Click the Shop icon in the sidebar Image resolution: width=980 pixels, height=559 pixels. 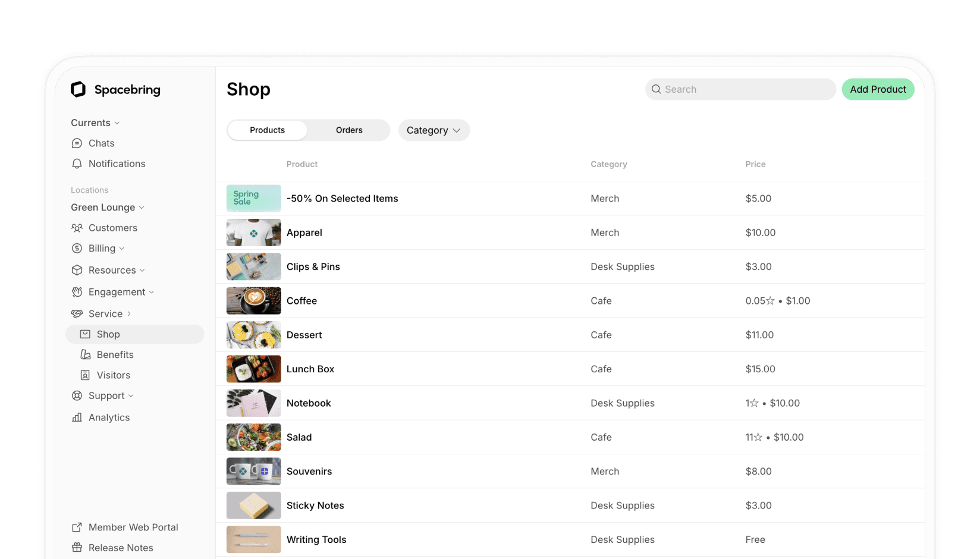(x=84, y=334)
